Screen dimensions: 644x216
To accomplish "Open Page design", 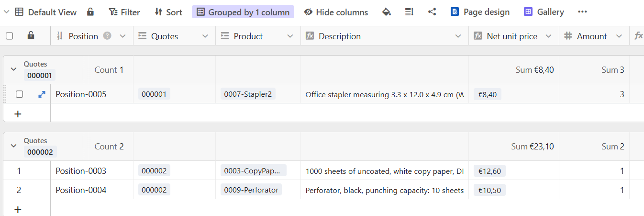I will point(480,12).
